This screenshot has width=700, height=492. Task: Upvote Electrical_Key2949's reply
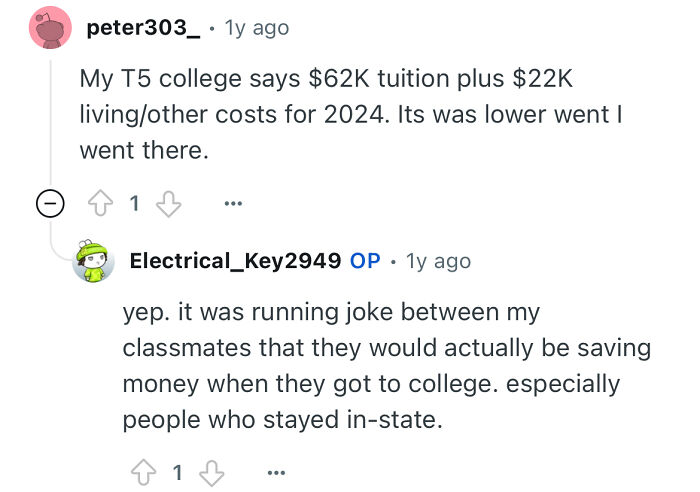[142, 471]
